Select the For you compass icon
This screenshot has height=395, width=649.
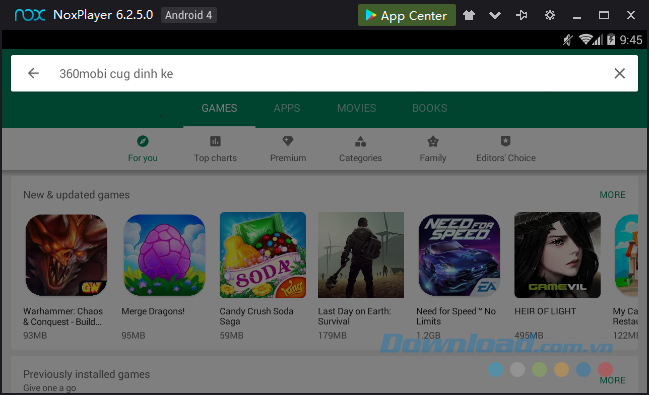point(143,141)
